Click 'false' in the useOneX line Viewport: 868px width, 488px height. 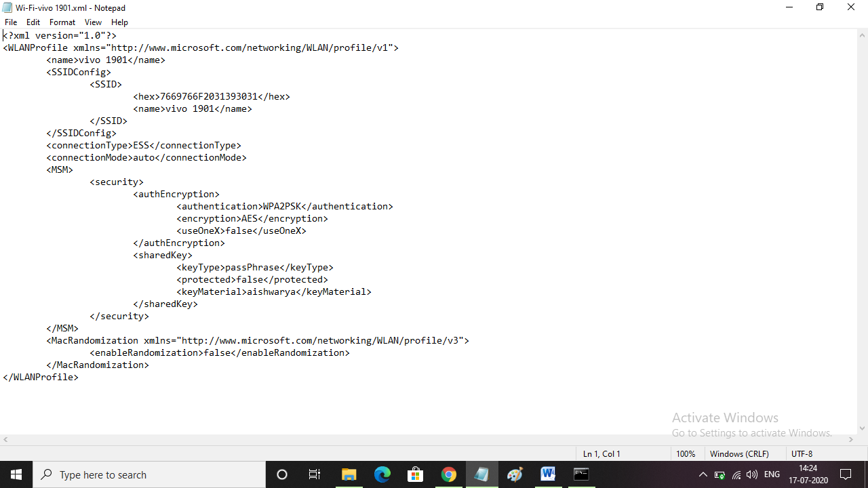[x=239, y=230]
